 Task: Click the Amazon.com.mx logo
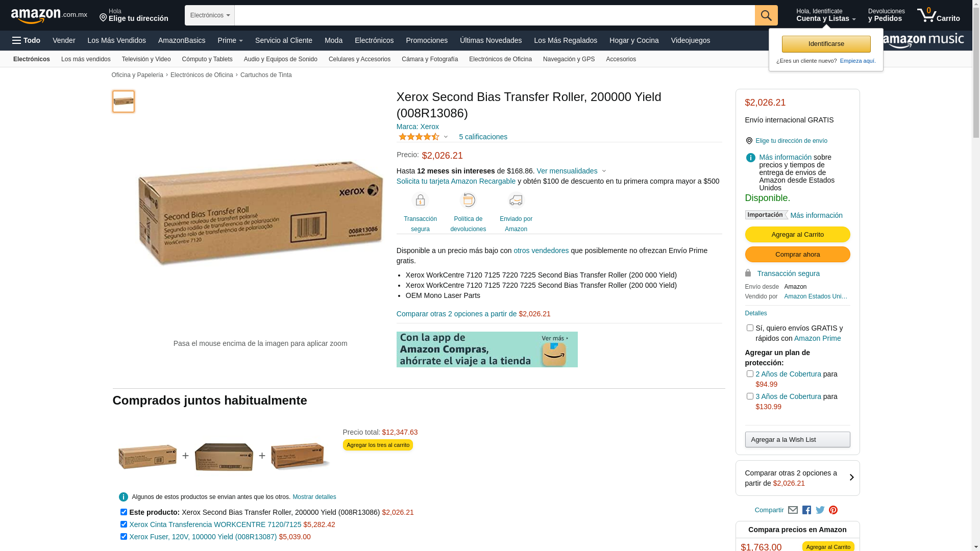point(49,16)
